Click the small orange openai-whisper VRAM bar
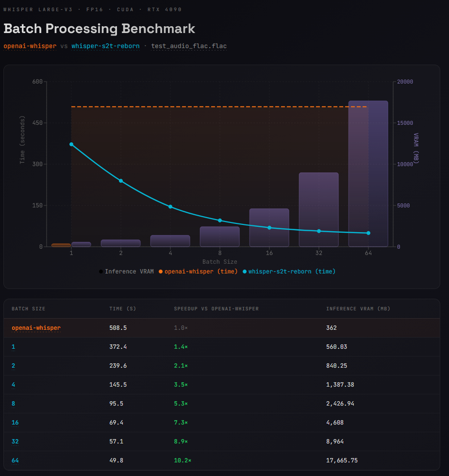 tap(61, 245)
